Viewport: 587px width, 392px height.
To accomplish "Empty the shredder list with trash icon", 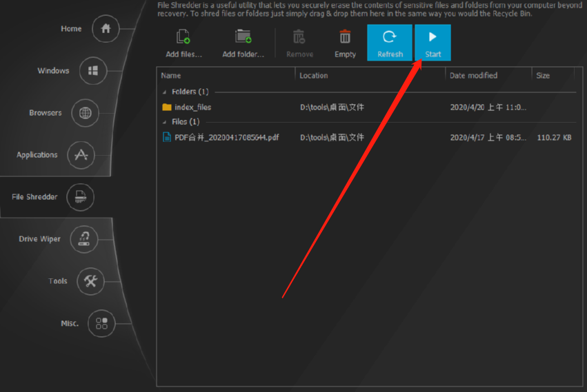I will (x=345, y=43).
